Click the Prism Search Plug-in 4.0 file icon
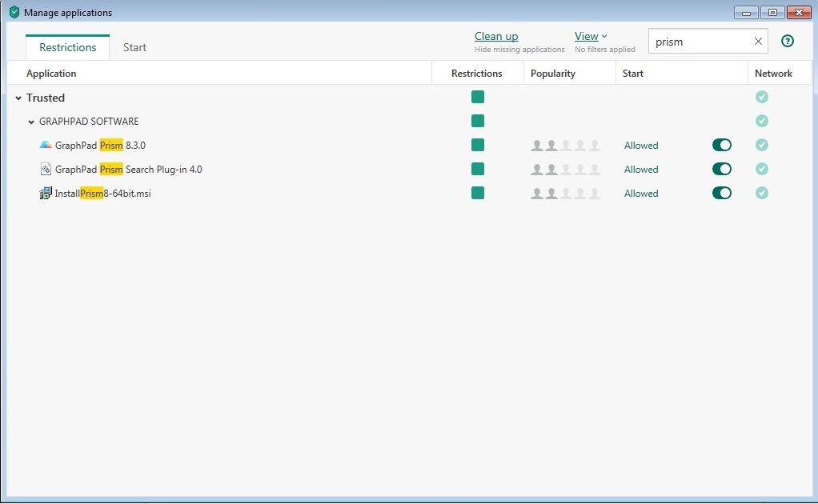The width and height of the screenshot is (818, 504). tap(46, 169)
